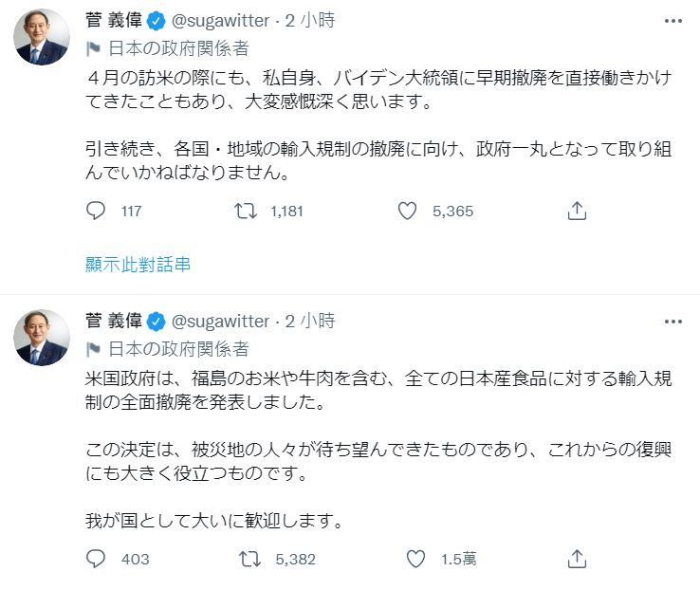This screenshot has width=700, height=590.
Task: Share the first tweet
Action: [576, 212]
